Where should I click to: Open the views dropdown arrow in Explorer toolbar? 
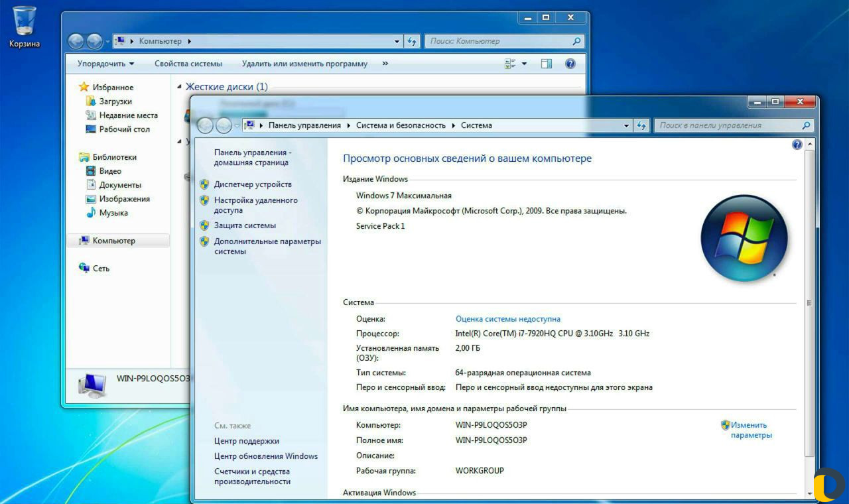point(524,64)
